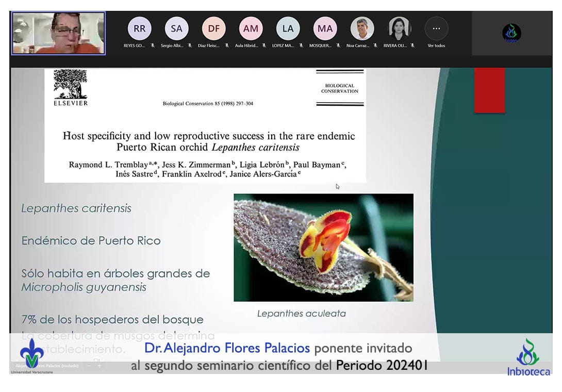
Task: Select the SA avatar for Sergio Albi
Action: point(177,29)
